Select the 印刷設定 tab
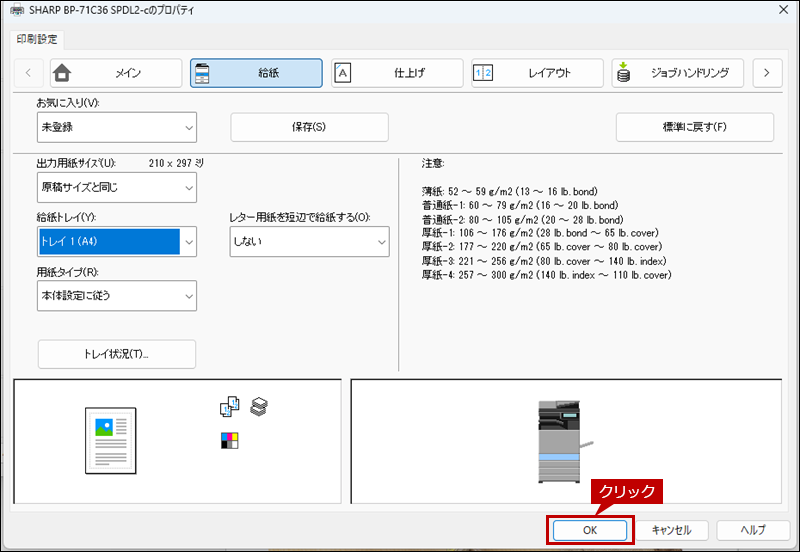The height and width of the screenshot is (552, 800). [39, 39]
